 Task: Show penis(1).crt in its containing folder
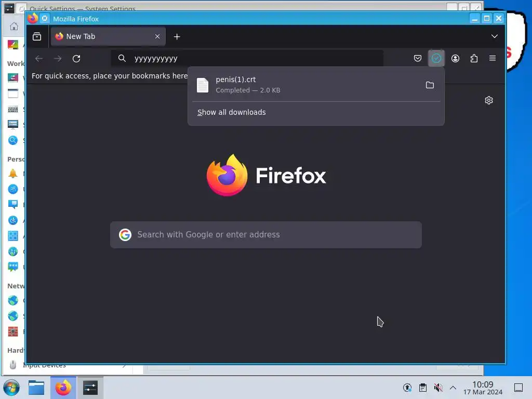[x=430, y=85]
